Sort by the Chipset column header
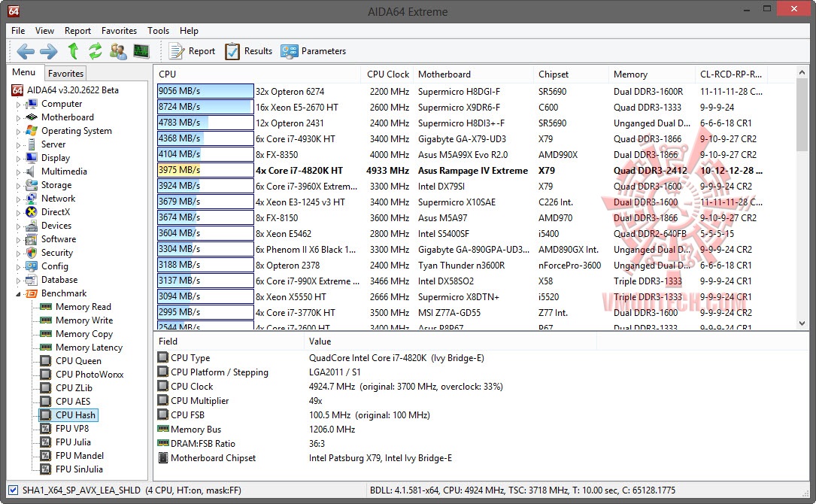 point(571,74)
